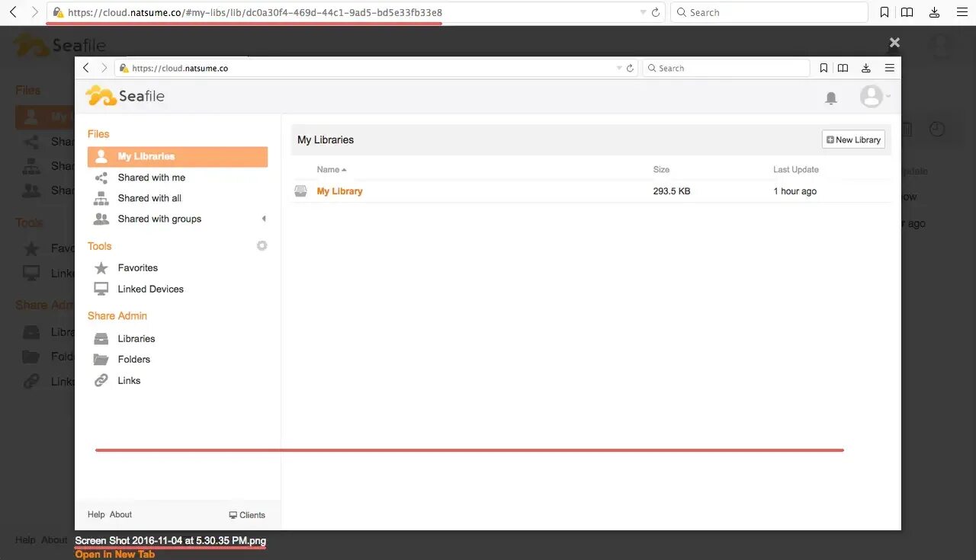
Task: Open downloads in the outer browser toolbar
Action: [935, 12]
